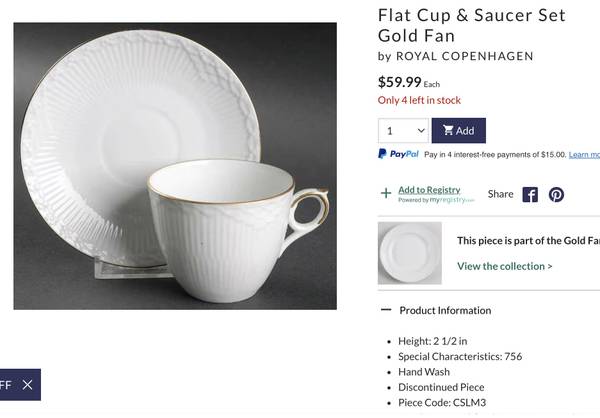This screenshot has width=600, height=418.
Task: Select the saucer collection thumbnail
Action: (410, 253)
